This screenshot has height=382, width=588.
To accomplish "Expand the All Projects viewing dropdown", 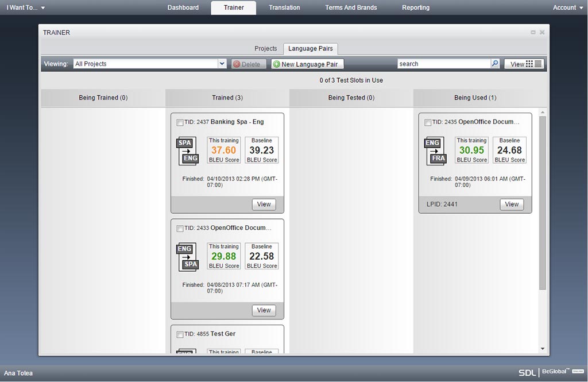I will (x=222, y=64).
